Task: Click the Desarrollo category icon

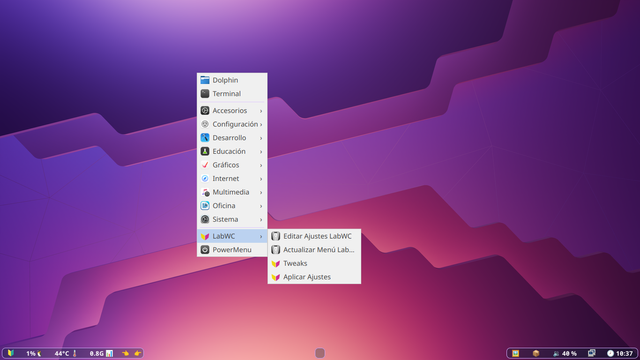Action: pyautogui.click(x=205, y=138)
